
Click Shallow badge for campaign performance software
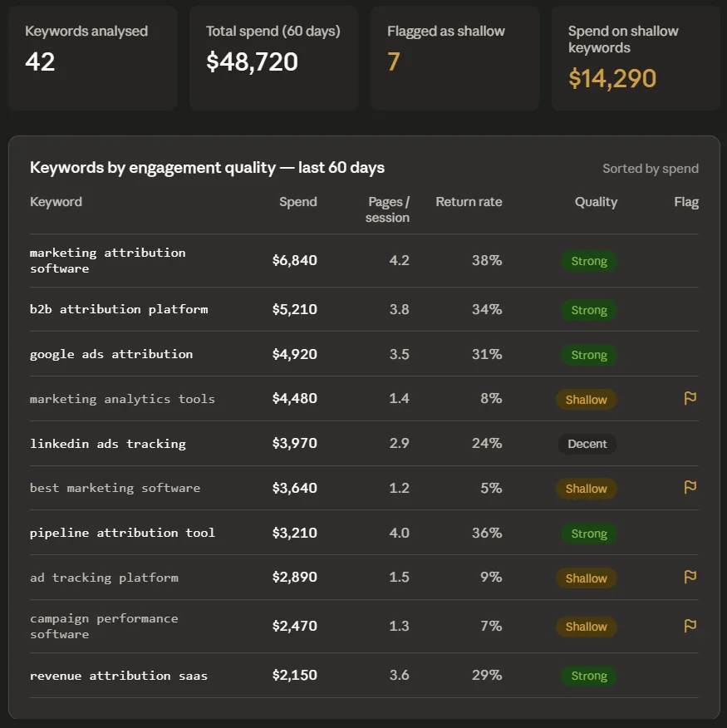(x=587, y=627)
